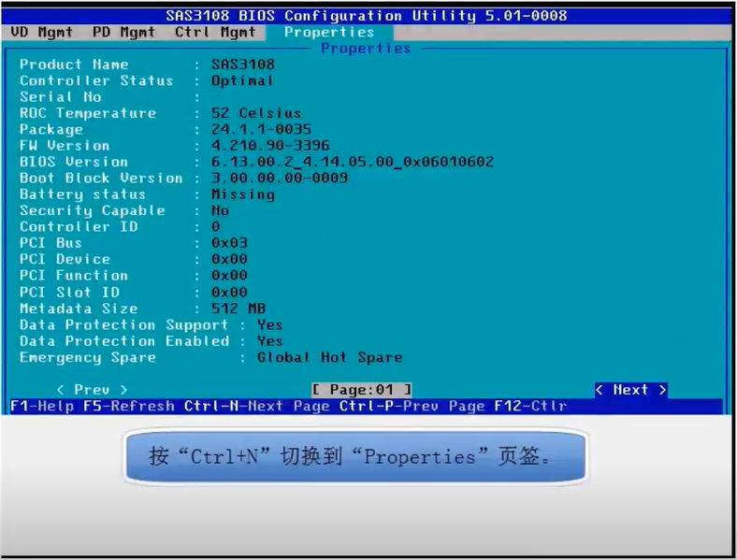The height and width of the screenshot is (560, 737).
Task: Switch to the VD Mgmt tab
Action: point(41,32)
